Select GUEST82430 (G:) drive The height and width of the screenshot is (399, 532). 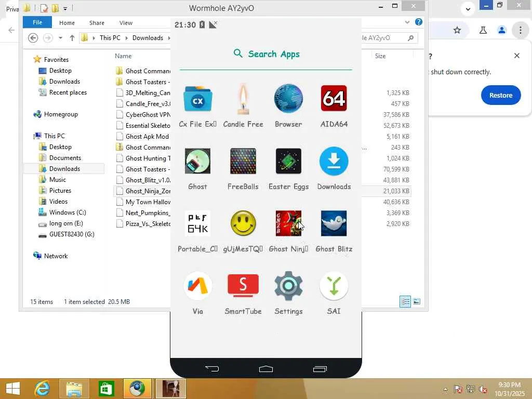point(71,234)
